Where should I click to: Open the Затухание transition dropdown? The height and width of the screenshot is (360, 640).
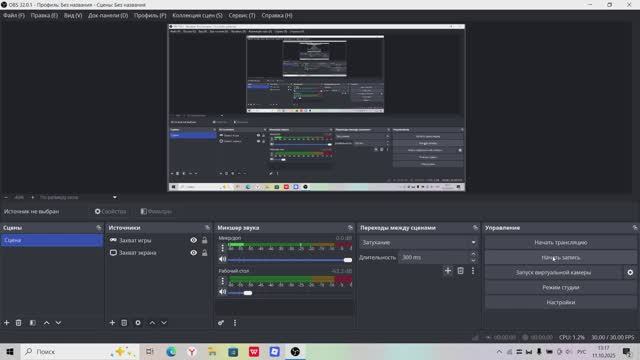(418, 242)
